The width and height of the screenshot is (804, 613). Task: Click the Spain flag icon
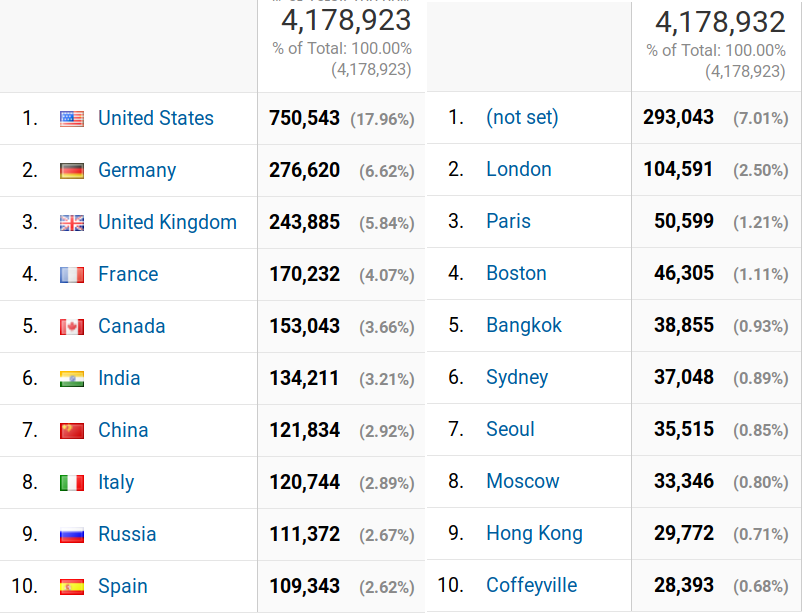(x=72, y=587)
